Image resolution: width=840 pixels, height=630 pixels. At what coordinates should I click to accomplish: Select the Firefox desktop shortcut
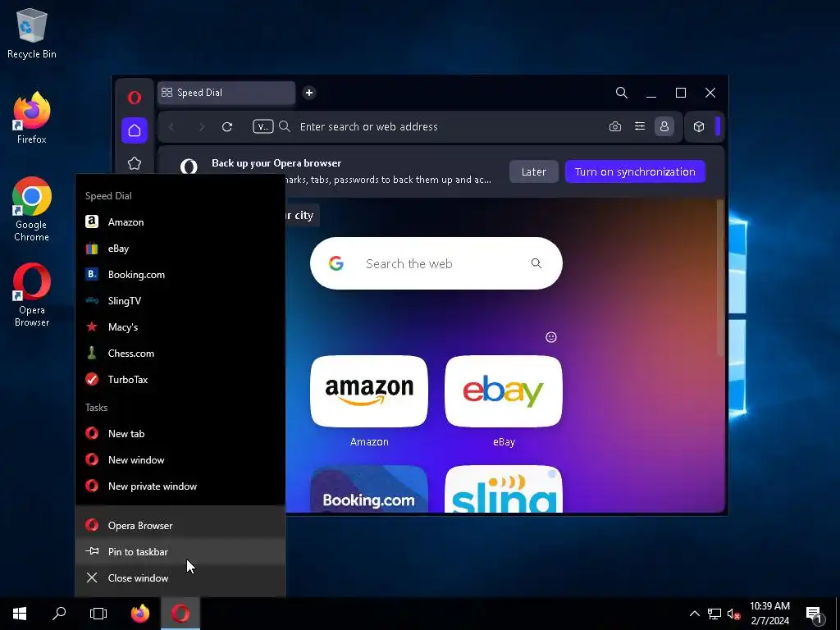[x=32, y=118]
